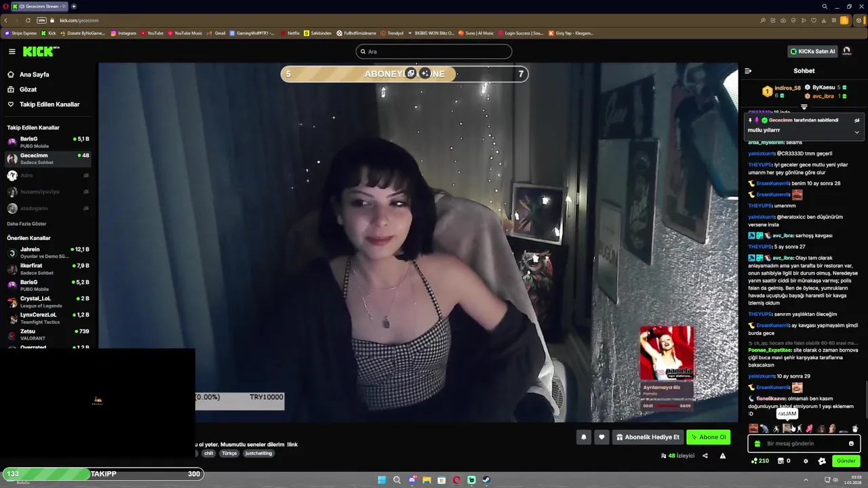Open the YouTube Music bookmark
Image resolution: width=868 pixels, height=488 pixels.
(x=184, y=33)
